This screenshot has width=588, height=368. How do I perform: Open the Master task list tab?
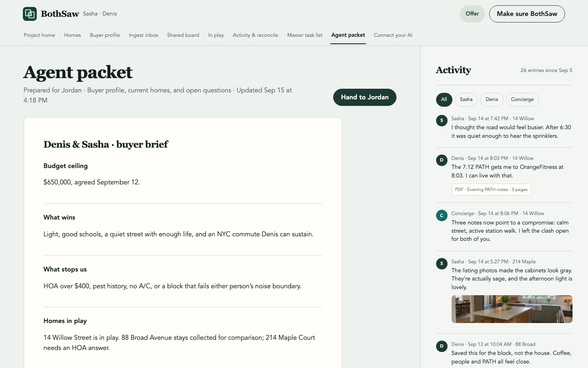(x=305, y=35)
